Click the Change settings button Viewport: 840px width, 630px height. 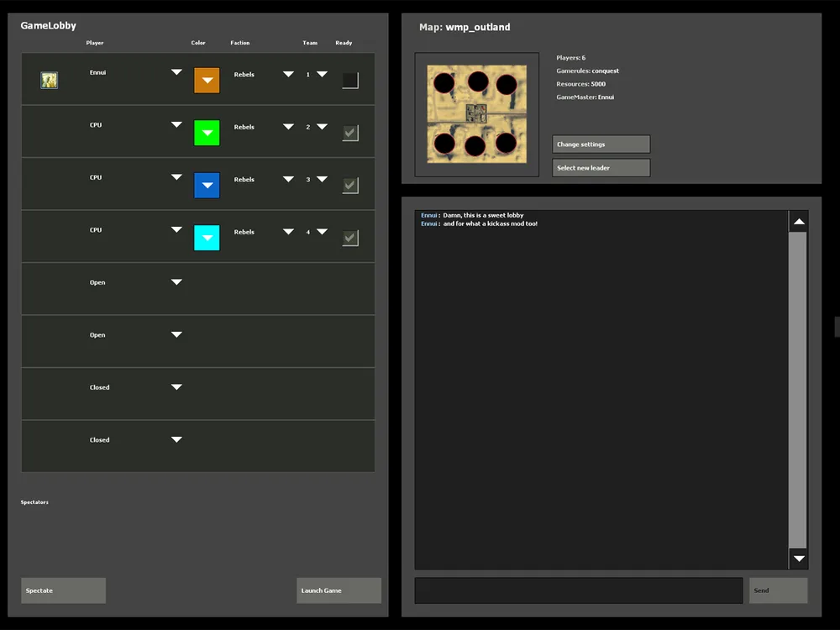pos(601,144)
